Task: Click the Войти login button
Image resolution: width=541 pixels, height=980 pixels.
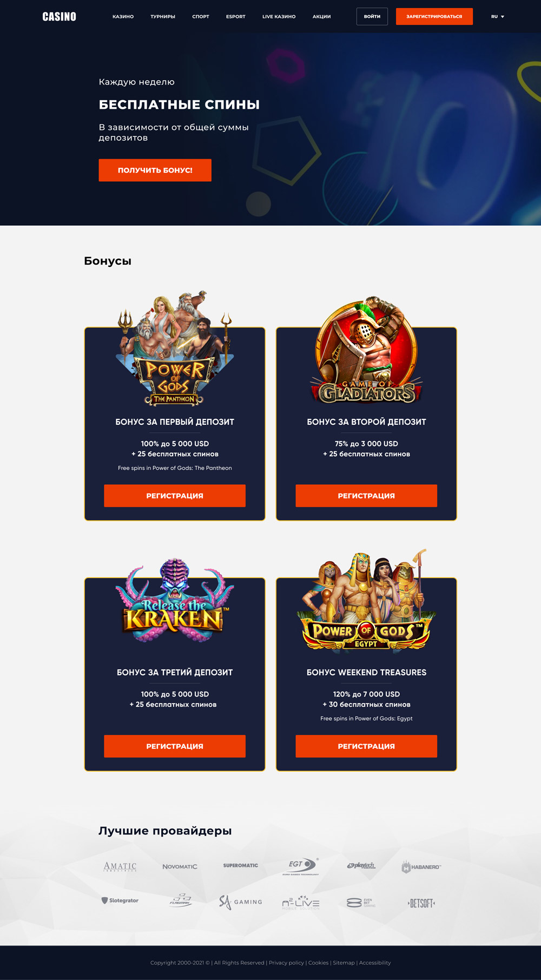Action: pos(372,17)
